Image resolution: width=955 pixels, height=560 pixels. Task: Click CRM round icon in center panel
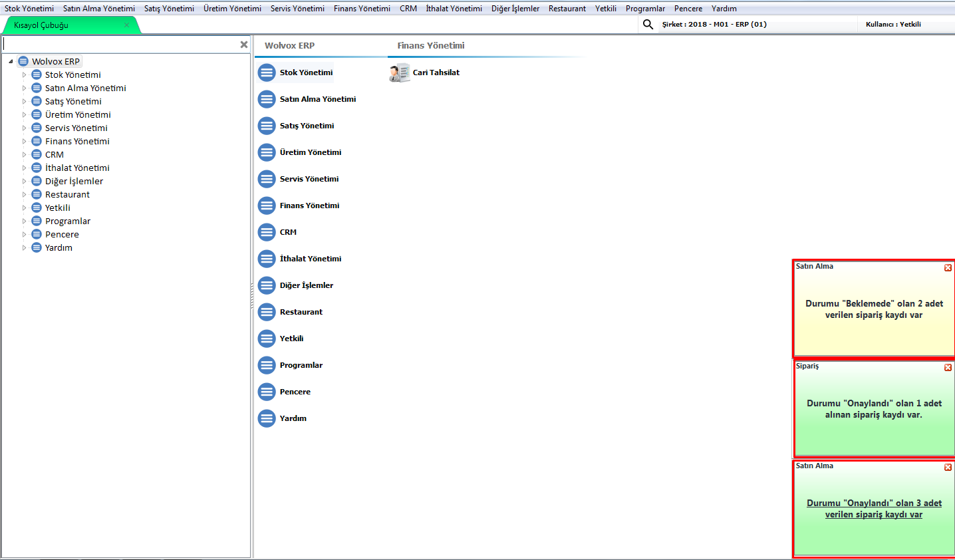click(x=267, y=232)
